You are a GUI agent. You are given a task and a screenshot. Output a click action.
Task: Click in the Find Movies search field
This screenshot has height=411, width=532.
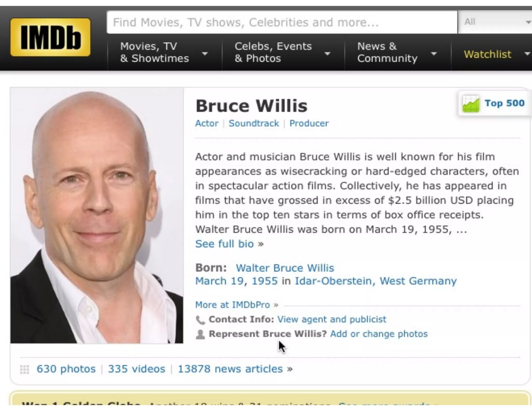point(282,22)
